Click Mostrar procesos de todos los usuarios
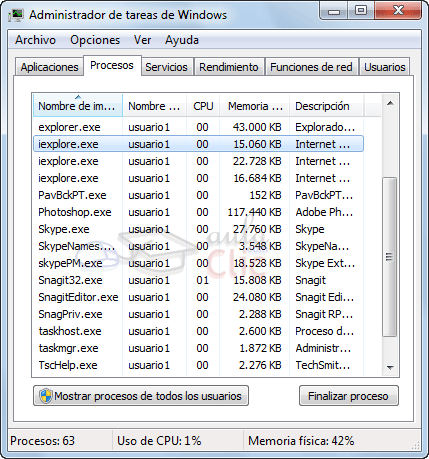The height and width of the screenshot is (459, 429). tap(141, 396)
